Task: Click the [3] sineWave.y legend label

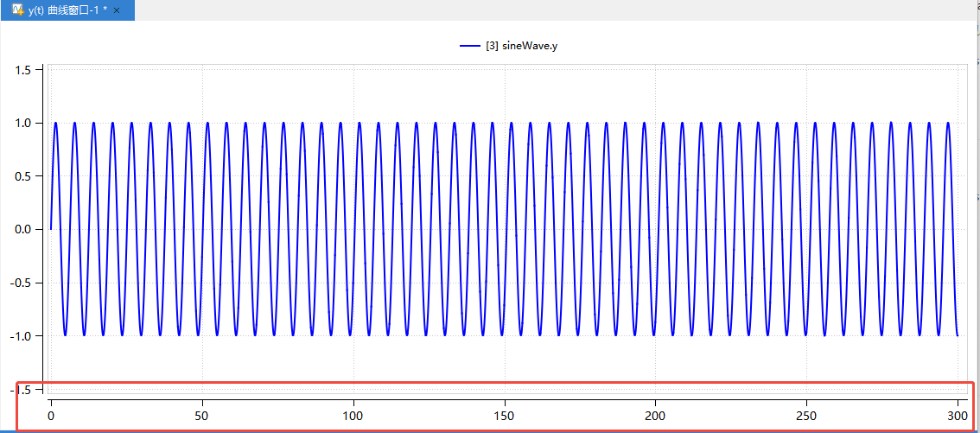Action: pos(522,46)
